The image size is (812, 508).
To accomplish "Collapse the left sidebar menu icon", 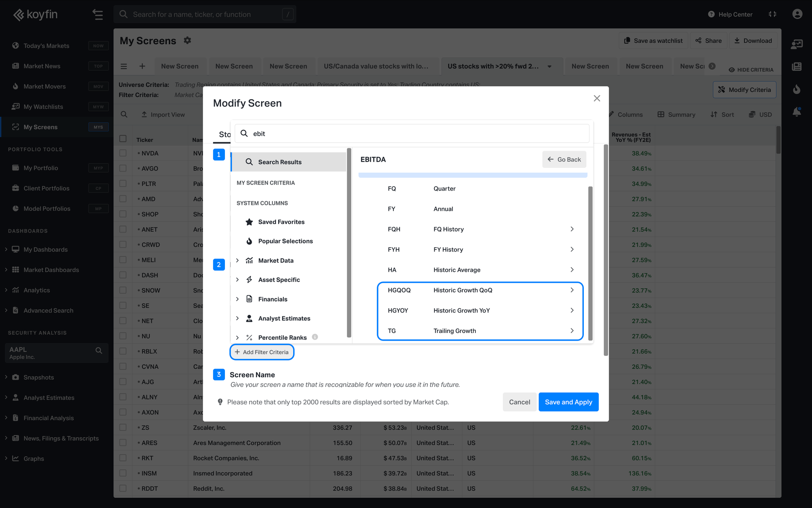I will tap(97, 15).
